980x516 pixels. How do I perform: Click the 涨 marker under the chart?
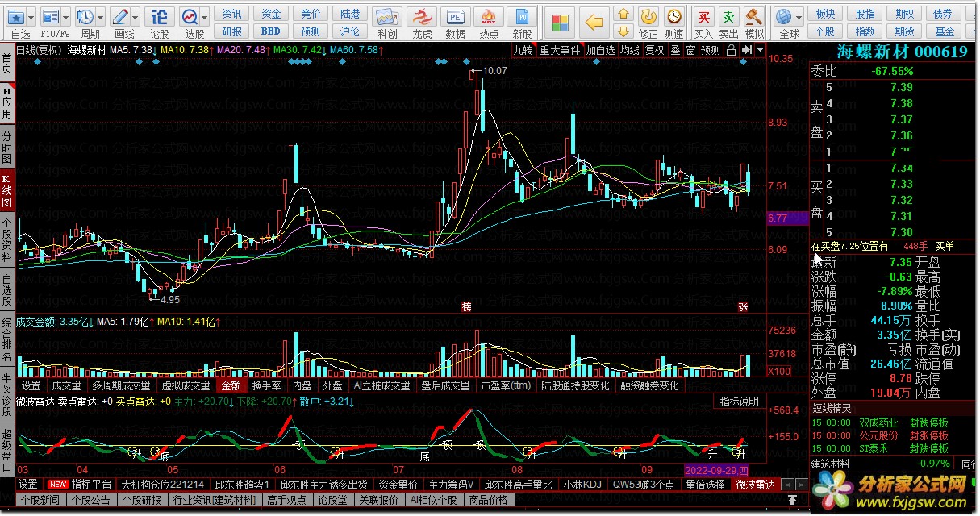point(743,307)
